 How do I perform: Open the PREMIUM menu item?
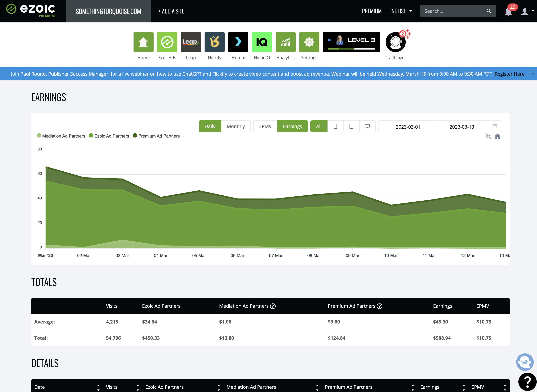point(372,11)
